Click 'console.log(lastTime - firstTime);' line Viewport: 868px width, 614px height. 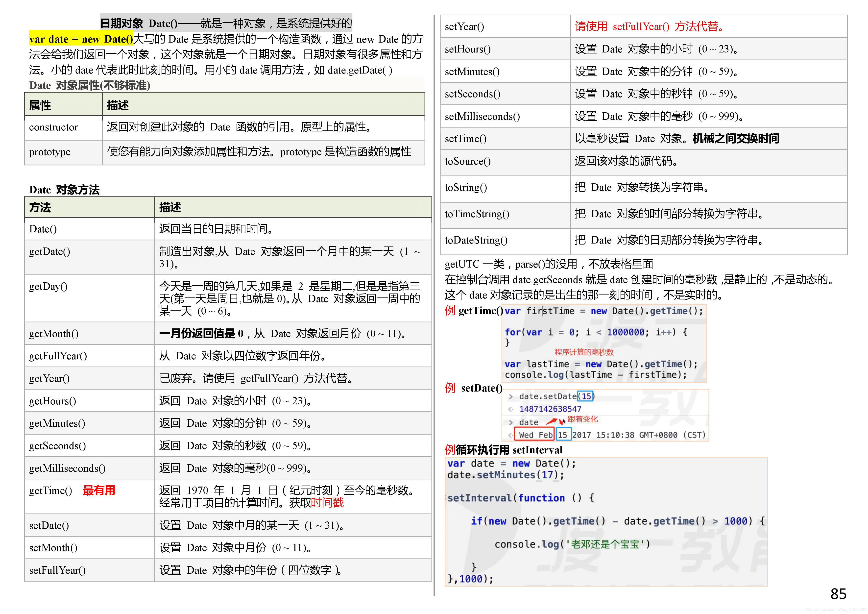596,375
